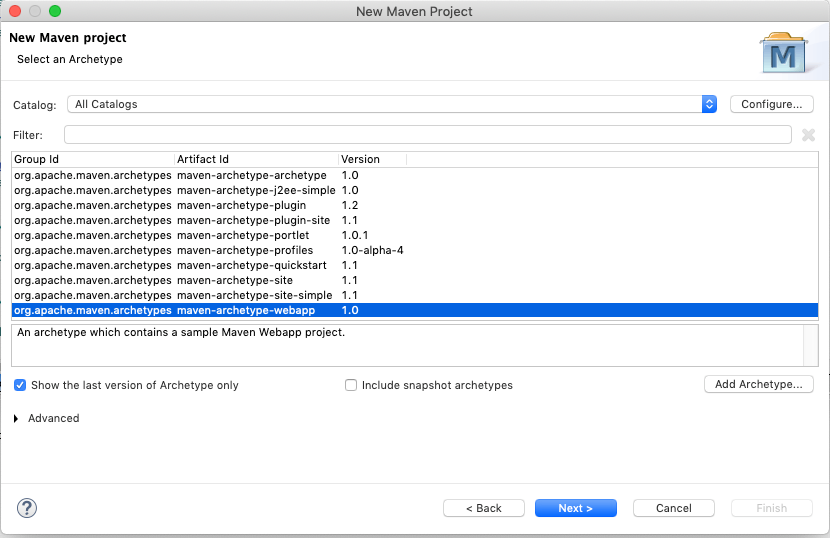Toggle Show the last version of Archetype only
Screen dimensions: 830x538
pyautogui.click(x=20, y=385)
